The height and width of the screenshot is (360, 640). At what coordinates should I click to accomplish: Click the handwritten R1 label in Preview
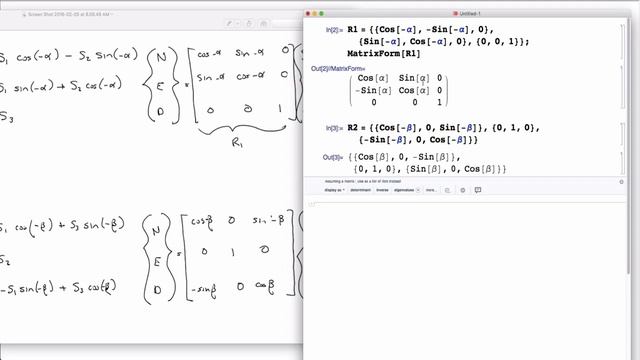tap(237, 142)
